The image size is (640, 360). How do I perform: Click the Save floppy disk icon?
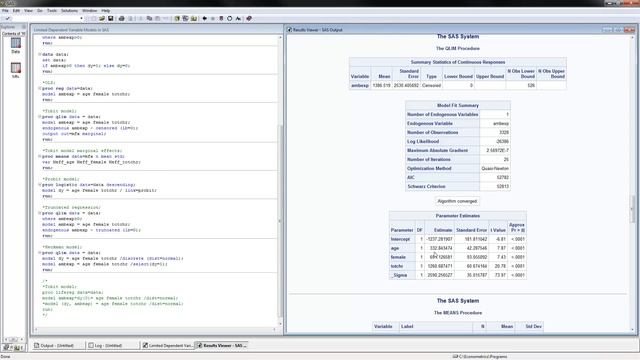coord(111,18)
